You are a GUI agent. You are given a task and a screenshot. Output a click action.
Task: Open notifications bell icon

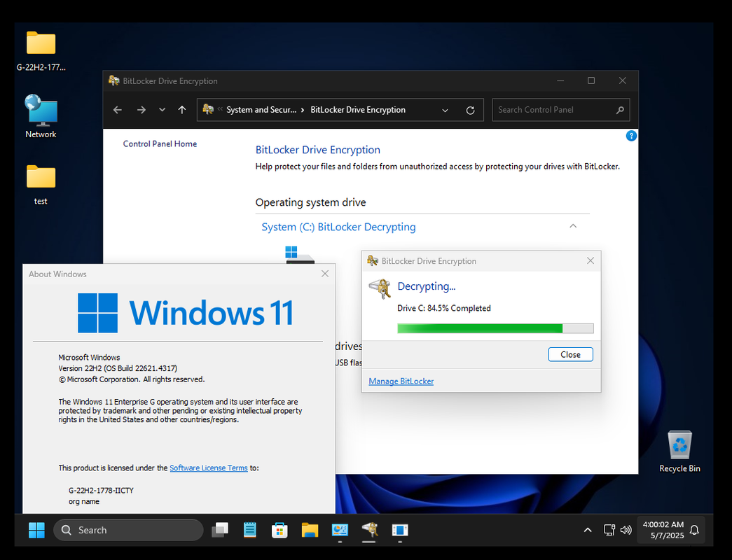[x=695, y=530]
